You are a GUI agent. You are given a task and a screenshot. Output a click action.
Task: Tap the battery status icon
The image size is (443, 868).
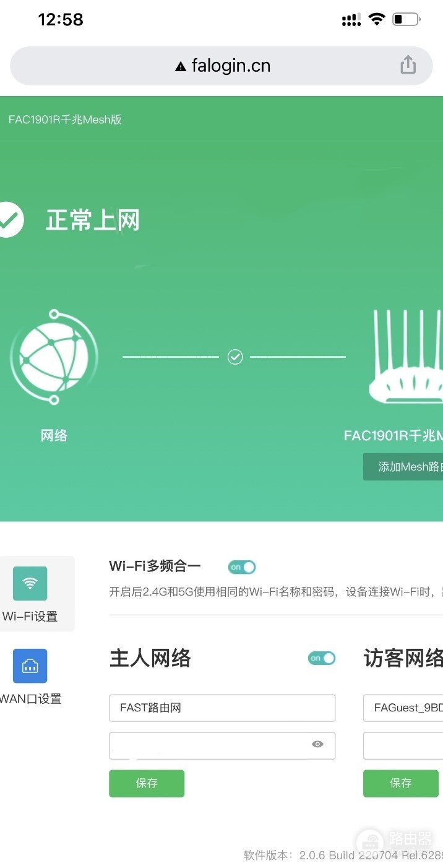click(x=406, y=19)
